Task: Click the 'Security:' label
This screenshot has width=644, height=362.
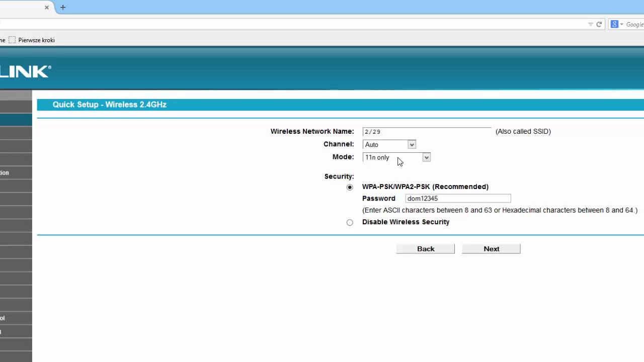Action: click(339, 176)
